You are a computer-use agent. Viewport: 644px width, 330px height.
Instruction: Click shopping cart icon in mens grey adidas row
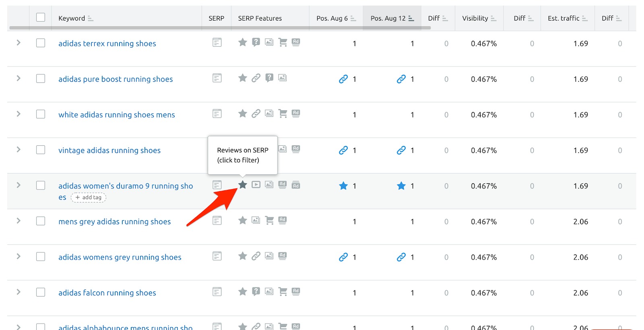(269, 220)
